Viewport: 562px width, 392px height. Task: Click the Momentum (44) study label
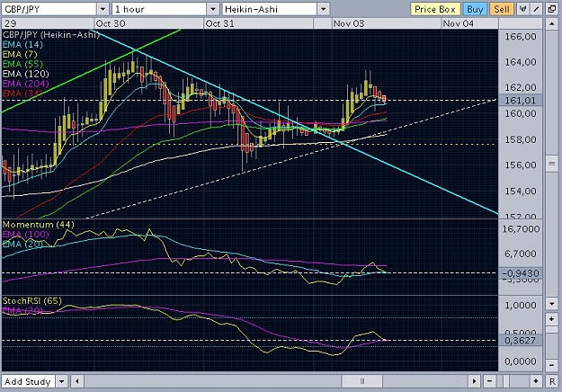click(x=39, y=225)
